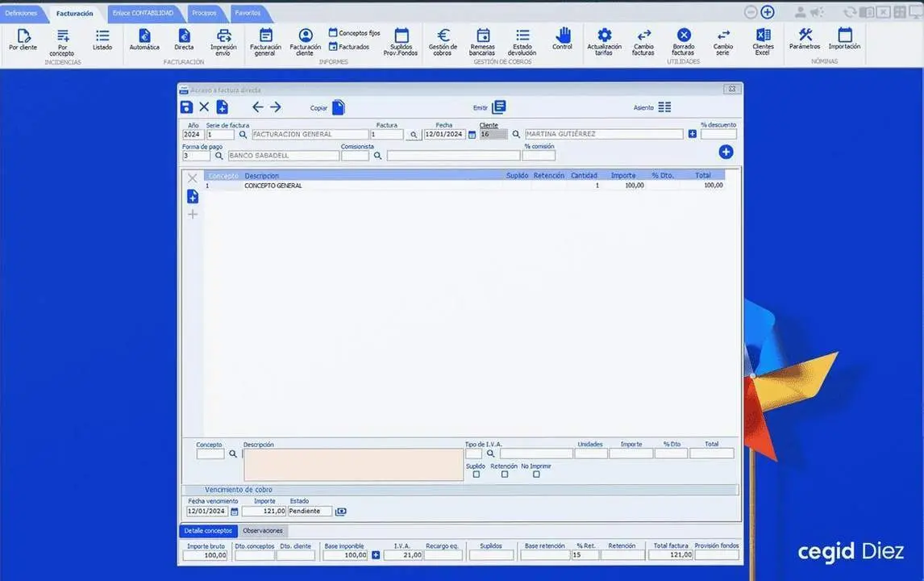Search Concepto in the detail lookup
This screenshot has height=581, width=924.
[233, 454]
